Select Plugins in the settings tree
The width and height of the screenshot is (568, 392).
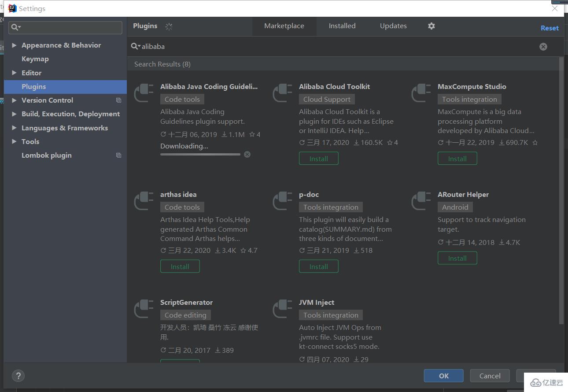(x=65, y=87)
